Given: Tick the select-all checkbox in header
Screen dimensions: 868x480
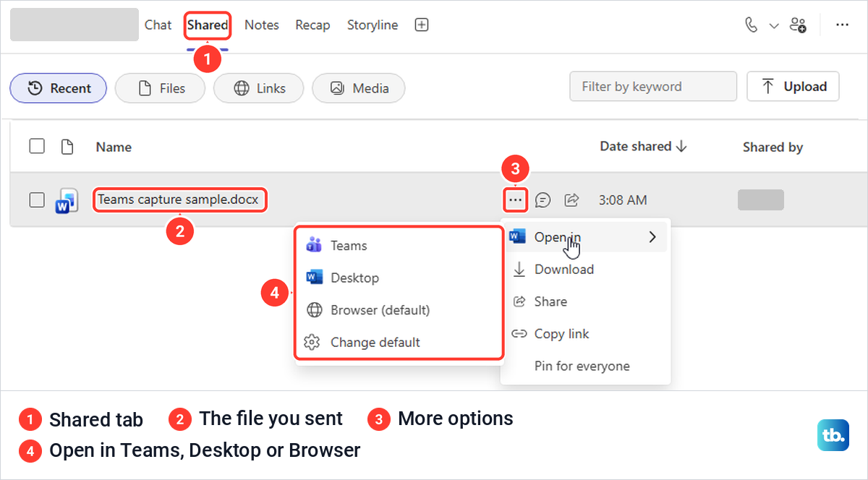Looking at the screenshot, I should (x=37, y=146).
